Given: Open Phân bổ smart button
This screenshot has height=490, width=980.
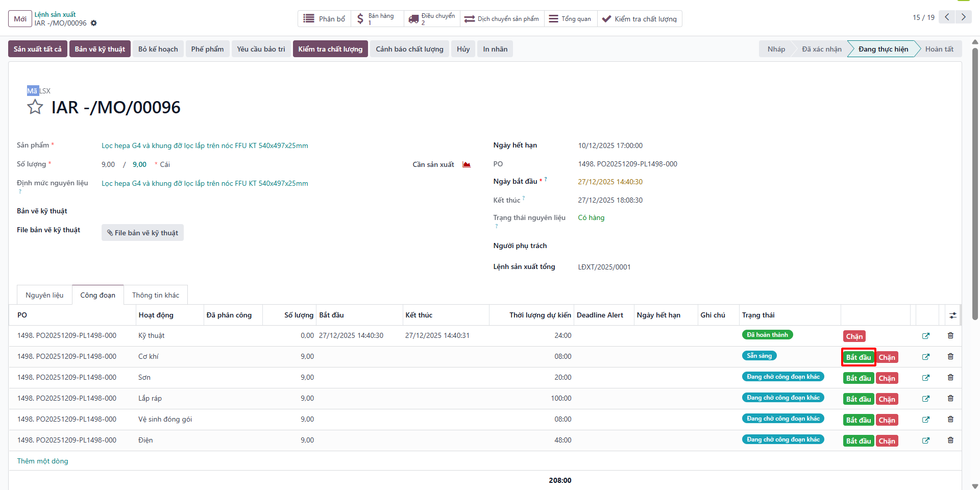Looking at the screenshot, I should tap(324, 19).
